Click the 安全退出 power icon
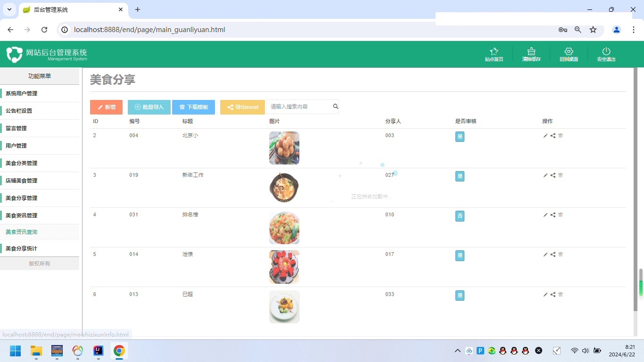The image size is (644, 362). click(606, 51)
